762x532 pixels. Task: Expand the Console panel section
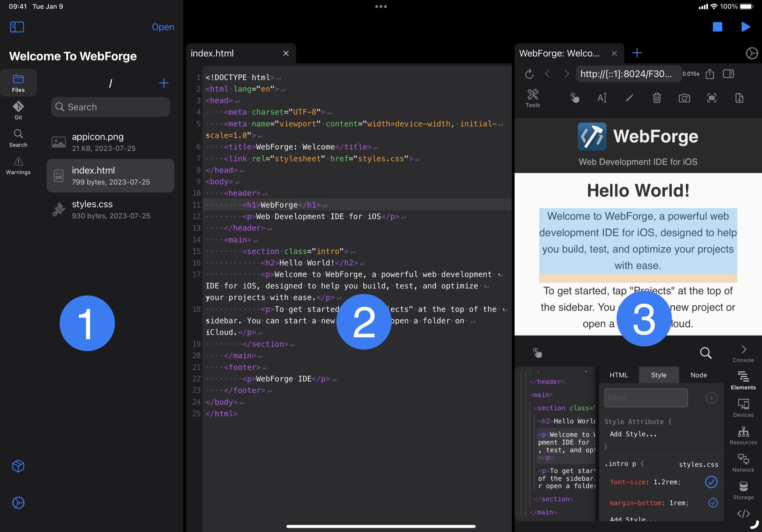coord(743,354)
